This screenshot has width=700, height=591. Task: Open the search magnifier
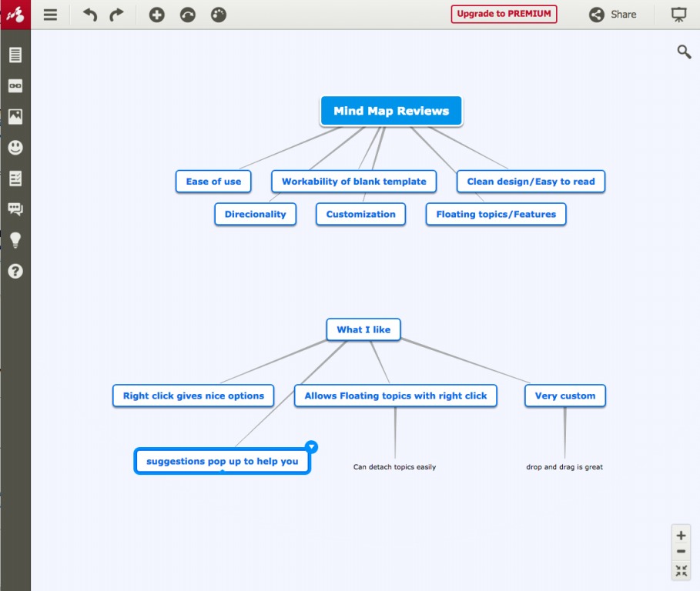pyautogui.click(x=684, y=52)
